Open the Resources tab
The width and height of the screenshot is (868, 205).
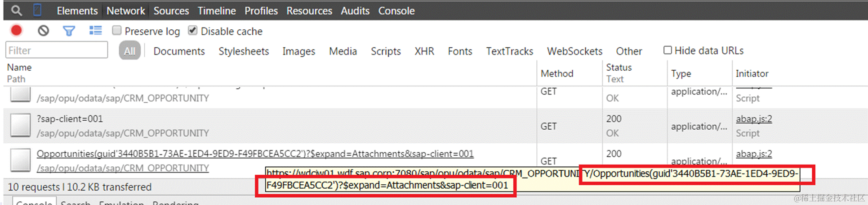tap(309, 10)
